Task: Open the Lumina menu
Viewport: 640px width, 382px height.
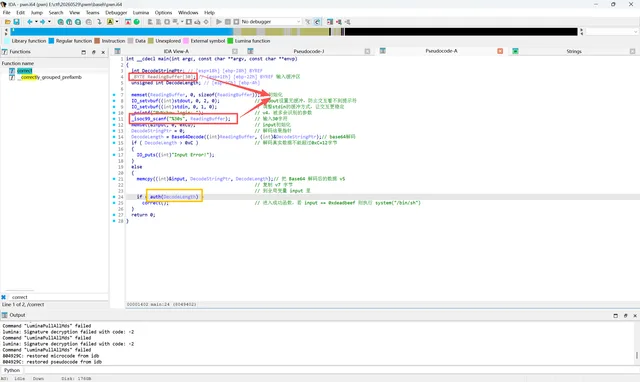Action: coord(141,13)
